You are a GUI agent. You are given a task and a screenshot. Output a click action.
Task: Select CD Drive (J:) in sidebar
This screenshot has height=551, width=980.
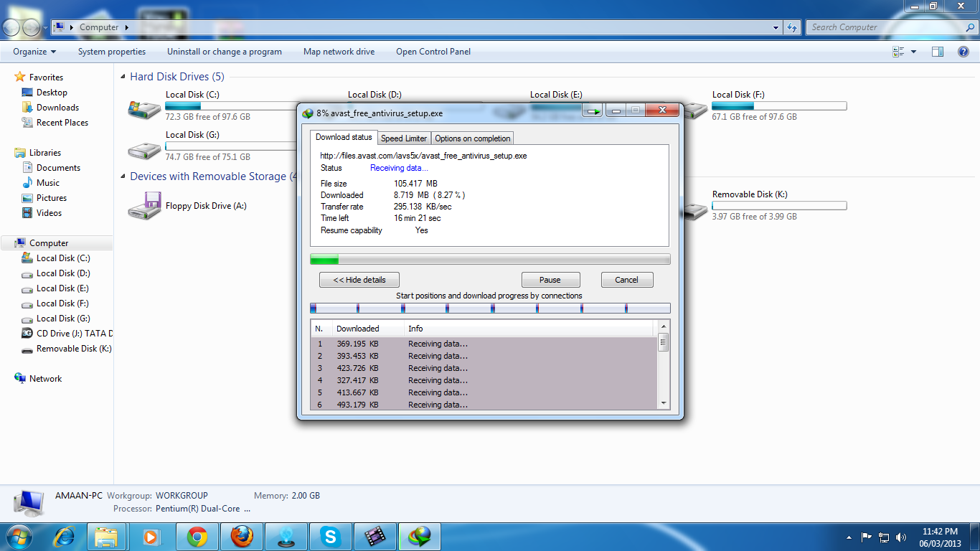coord(67,334)
